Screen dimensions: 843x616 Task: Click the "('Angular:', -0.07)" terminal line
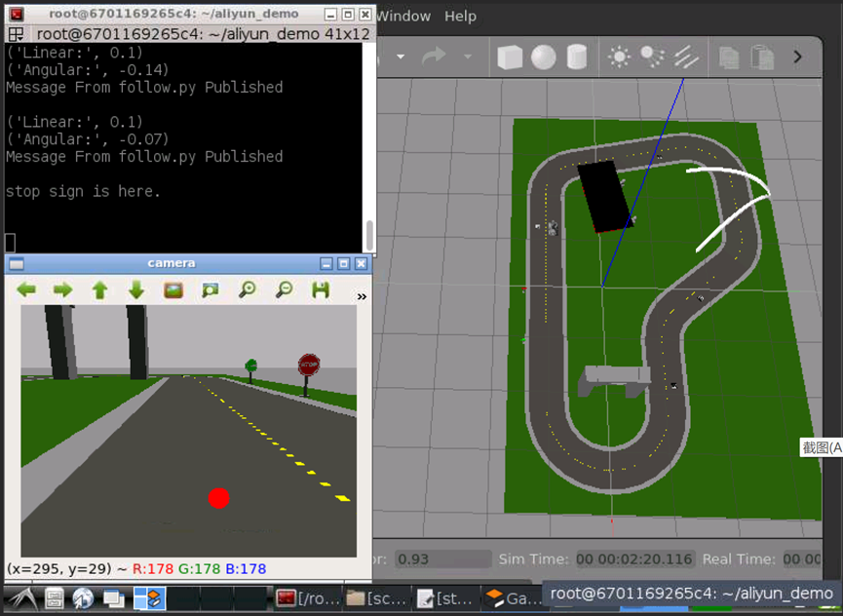[87, 139]
